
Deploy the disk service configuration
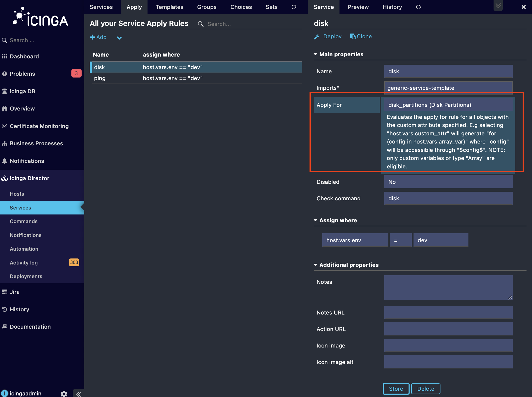click(x=328, y=36)
